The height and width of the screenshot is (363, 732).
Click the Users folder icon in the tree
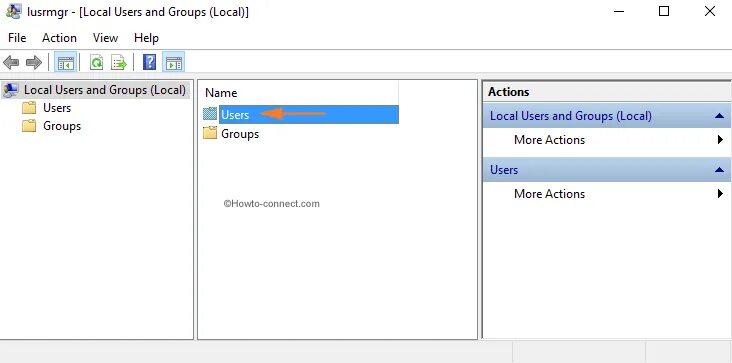tap(29, 108)
